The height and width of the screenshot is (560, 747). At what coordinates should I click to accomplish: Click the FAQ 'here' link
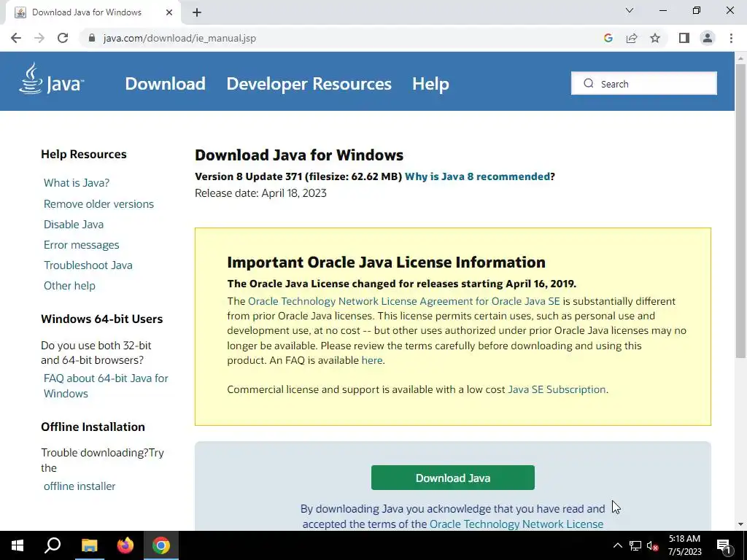pyautogui.click(x=372, y=360)
